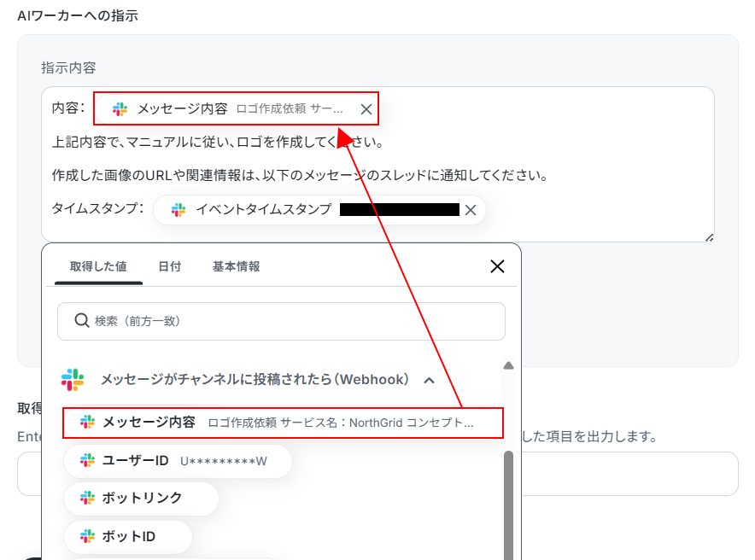Switch to the 基本情報 tab

click(236, 266)
